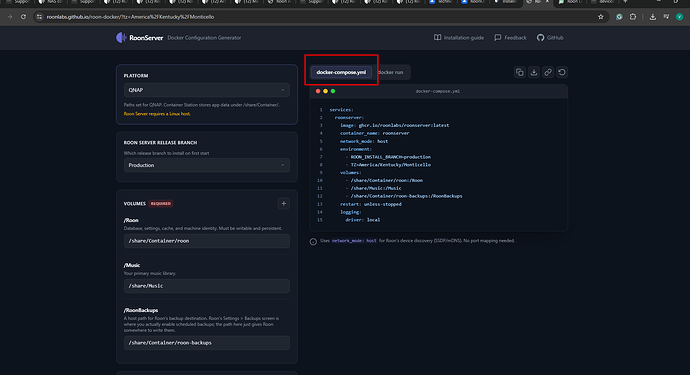Click the info circle icon beside network_mode note

pos(313,241)
